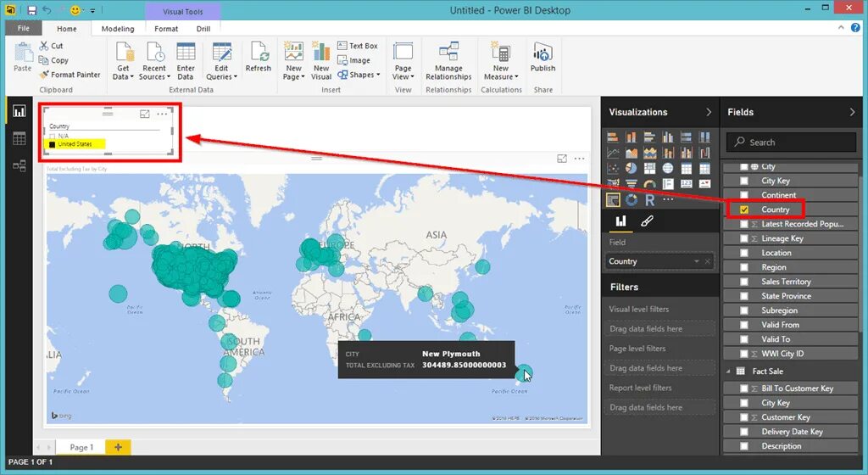Click Copy in the Clipboard group
The width and height of the screenshot is (868, 475).
tap(53, 60)
